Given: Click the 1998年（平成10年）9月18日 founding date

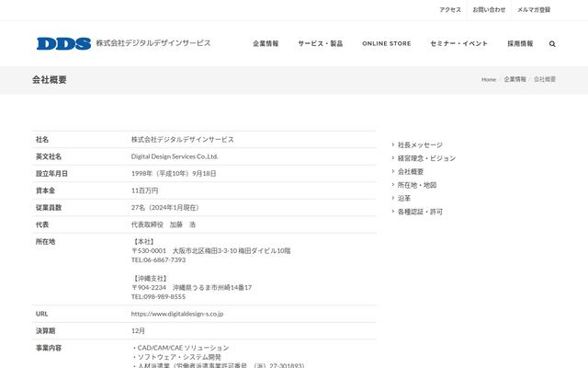Looking at the screenshot, I should (x=174, y=174).
